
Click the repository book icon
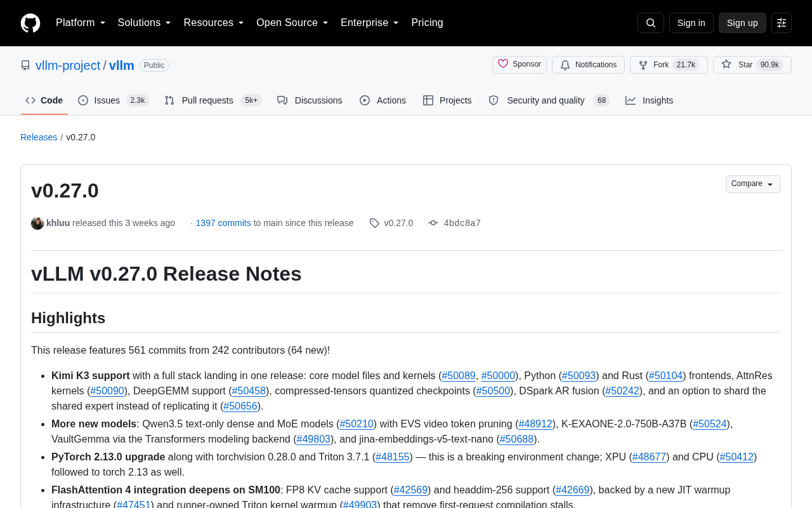[x=25, y=65]
